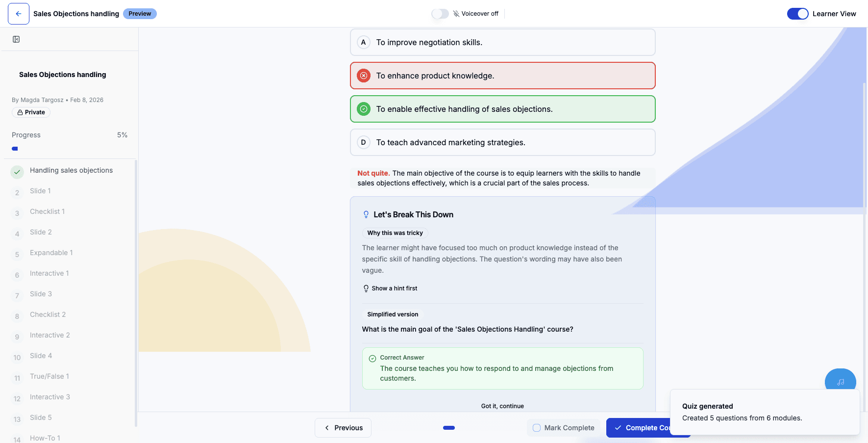Expand the Simplified version section
The width and height of the screenshot is (868, 443).
pos(392,314)
